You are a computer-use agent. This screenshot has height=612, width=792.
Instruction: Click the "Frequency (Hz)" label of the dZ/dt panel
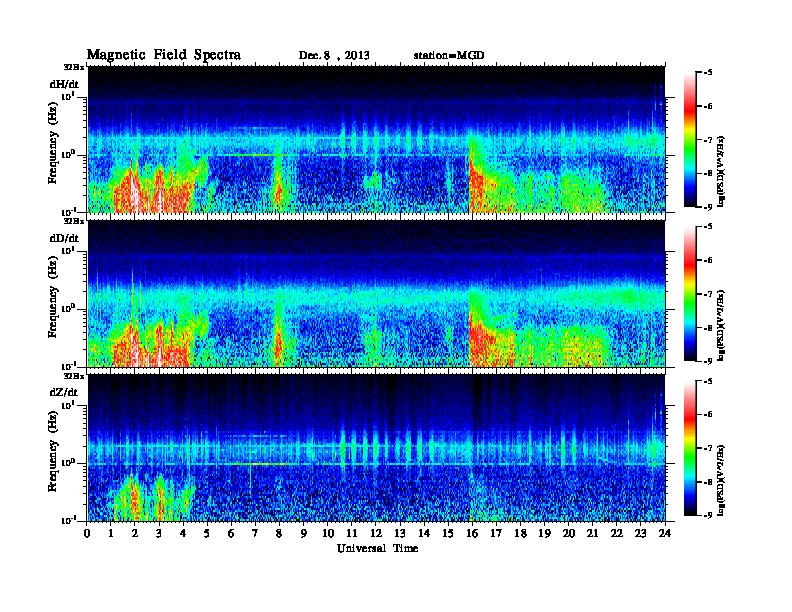point(53,451)
